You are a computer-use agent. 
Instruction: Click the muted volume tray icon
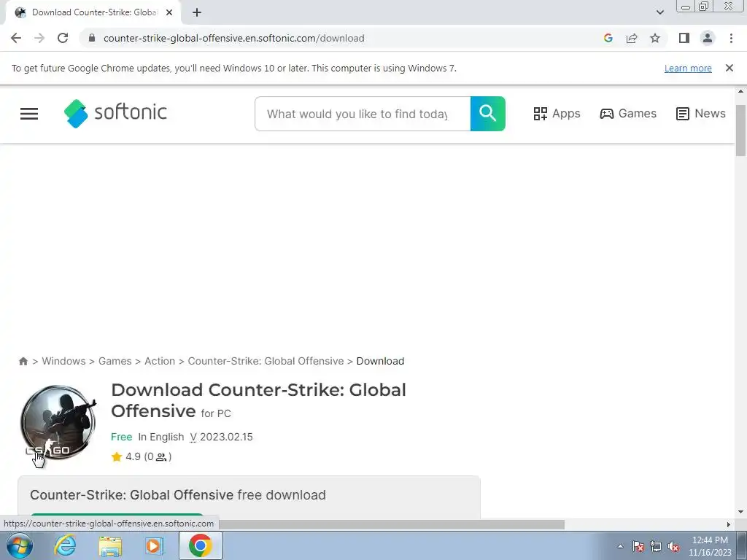pos(673,547)
